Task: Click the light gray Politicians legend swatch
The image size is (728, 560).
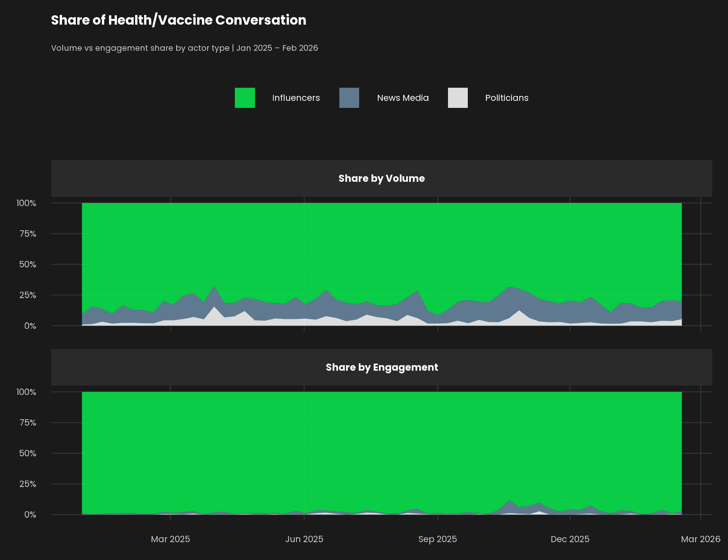Action: click(x=458, y=98)
